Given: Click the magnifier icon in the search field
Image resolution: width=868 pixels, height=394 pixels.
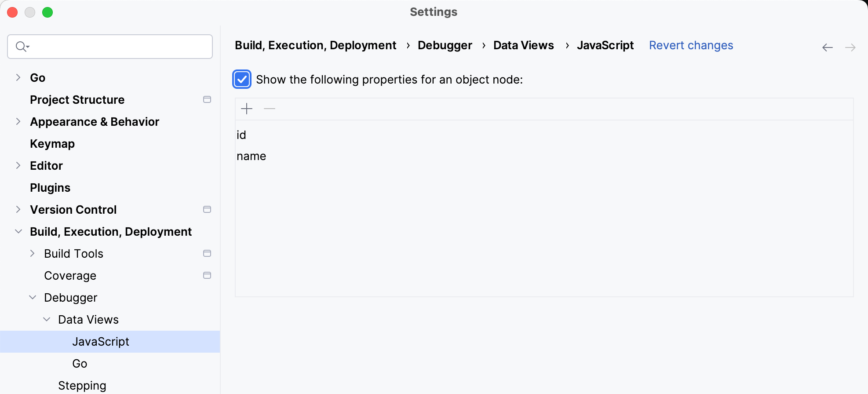Looking at the screenshot, I should click(x=21, y=46).
